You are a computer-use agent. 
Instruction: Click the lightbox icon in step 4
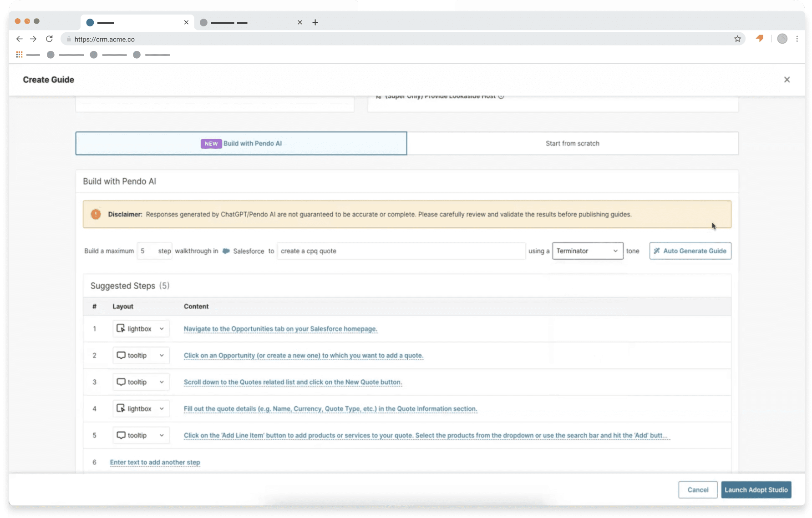click(121, 408)
